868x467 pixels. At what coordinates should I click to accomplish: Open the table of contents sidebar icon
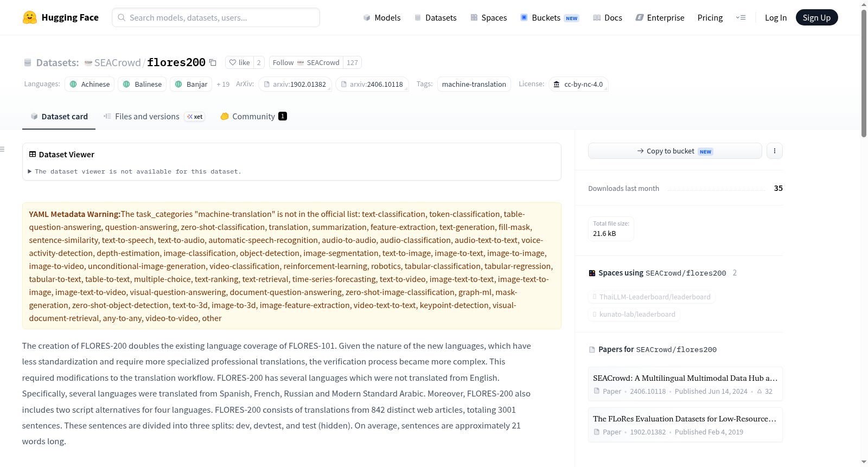click(x=3, y=149)
